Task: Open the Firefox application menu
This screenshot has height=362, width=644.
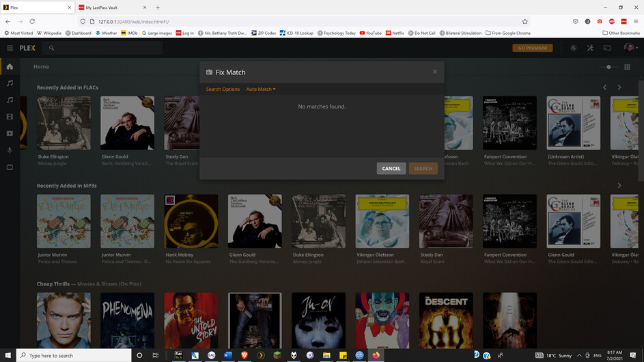Action: point(636,21)
